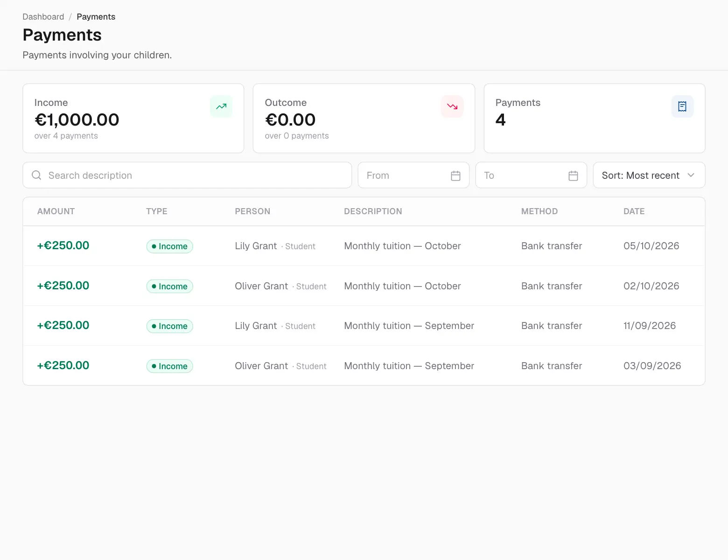
Task: Expand the Sort: Most recent dropdown
Action: pos(649,175)
